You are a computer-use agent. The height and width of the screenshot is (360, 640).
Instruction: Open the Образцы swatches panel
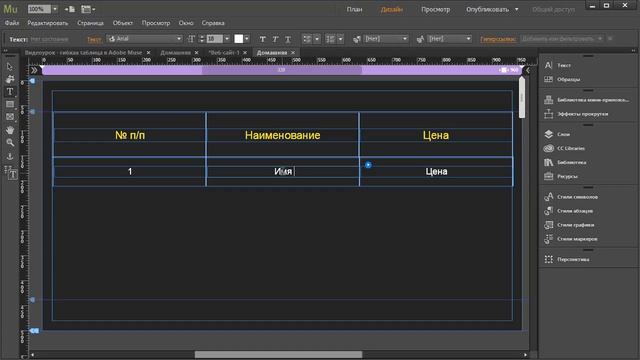click(x=568, y=79)
